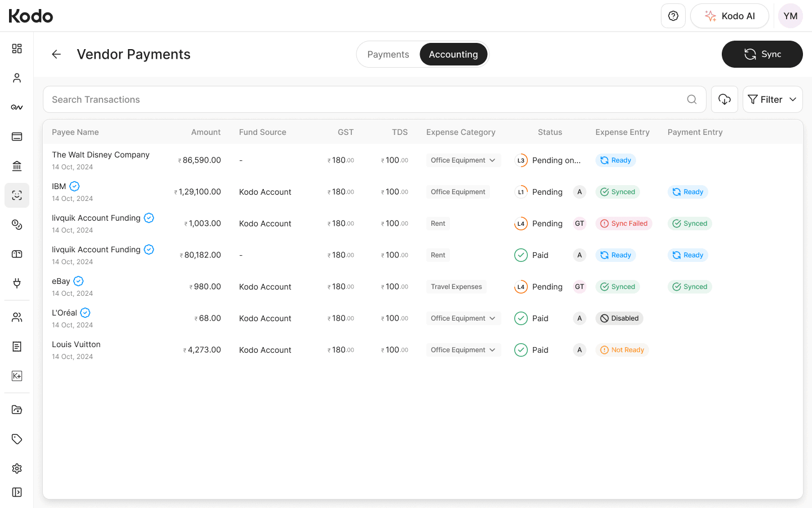
Task: Open the user profile sidebar icon
Action: (x=17, y=78)
